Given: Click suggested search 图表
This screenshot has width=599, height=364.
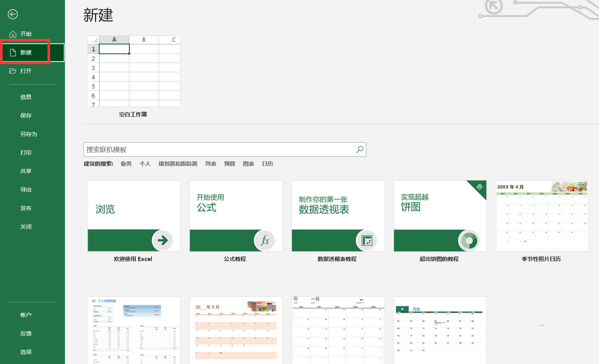Looking at the screenshot, I should (249, 163).
